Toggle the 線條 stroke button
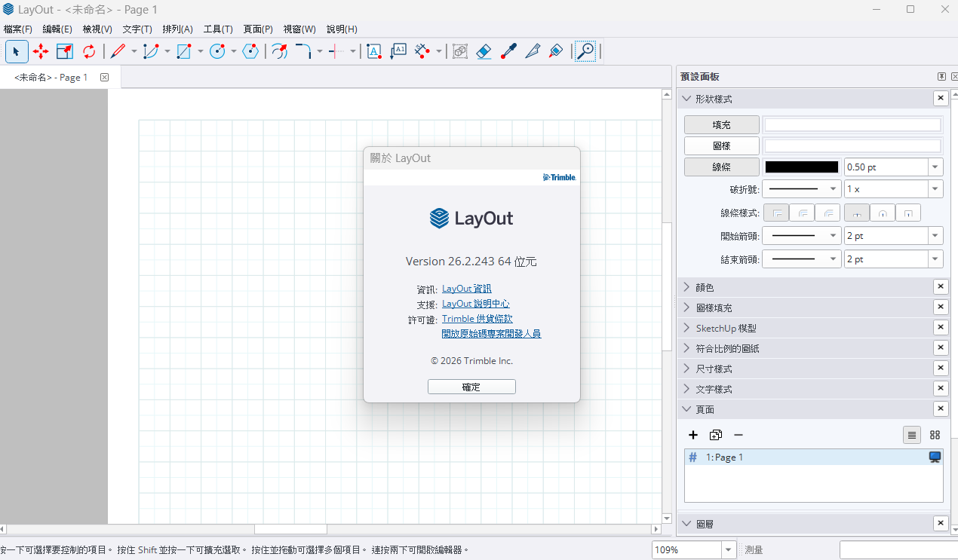 722,167
